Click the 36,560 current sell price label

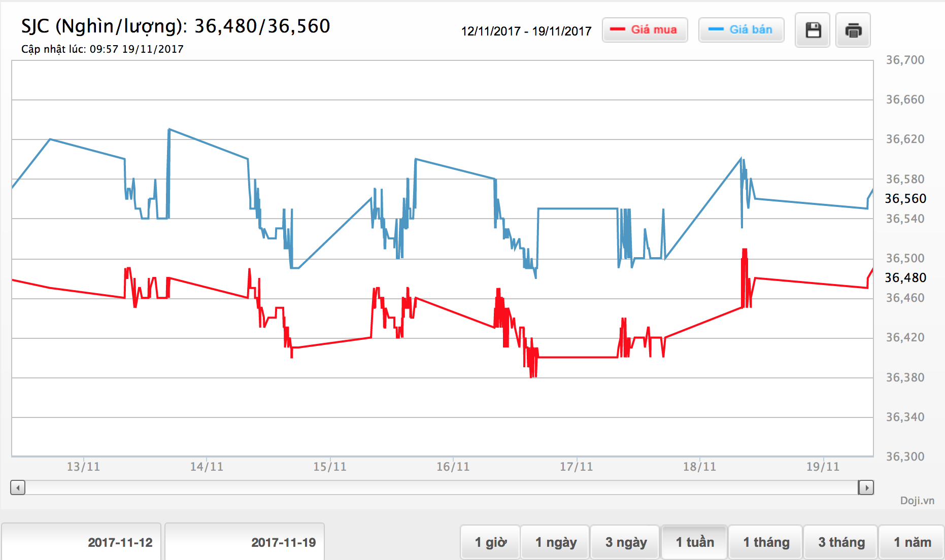(905, 198)
